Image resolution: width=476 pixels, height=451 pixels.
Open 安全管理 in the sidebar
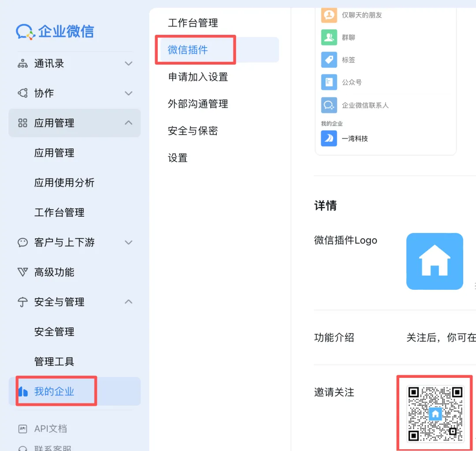[x=54, y=332]
